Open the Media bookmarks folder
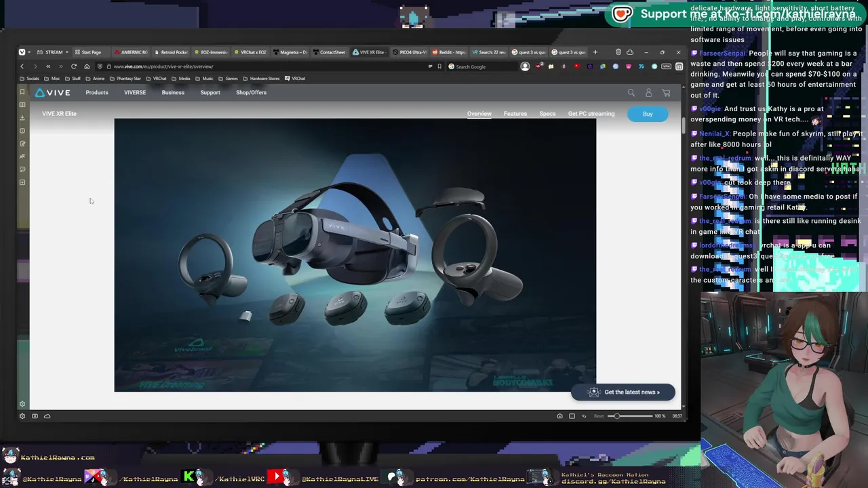868x488 pixels. click(180, 79)
